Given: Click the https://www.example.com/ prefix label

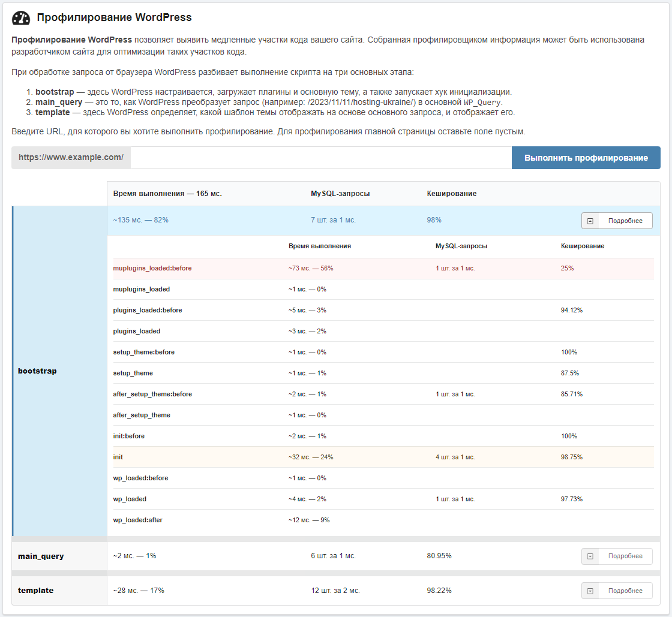Looking at the screenshot, I should 71,158.
